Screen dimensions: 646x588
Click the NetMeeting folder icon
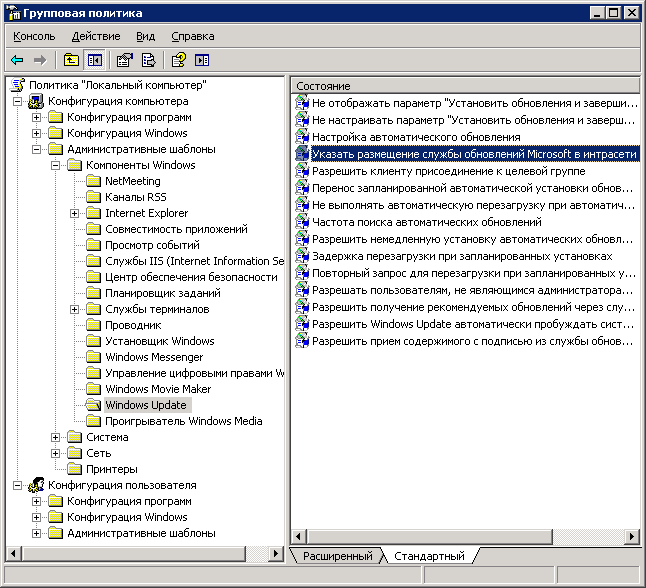coord(93,181)
